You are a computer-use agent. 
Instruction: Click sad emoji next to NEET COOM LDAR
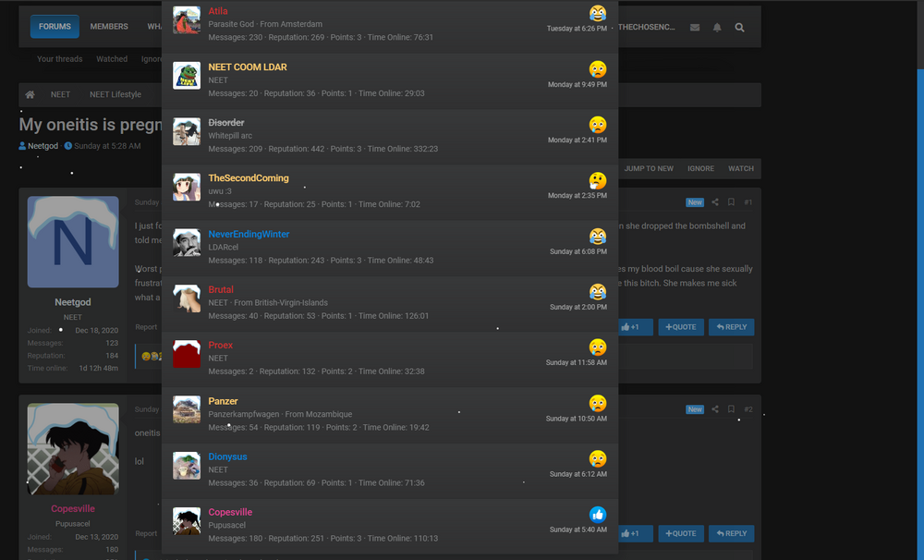[598, 69]
